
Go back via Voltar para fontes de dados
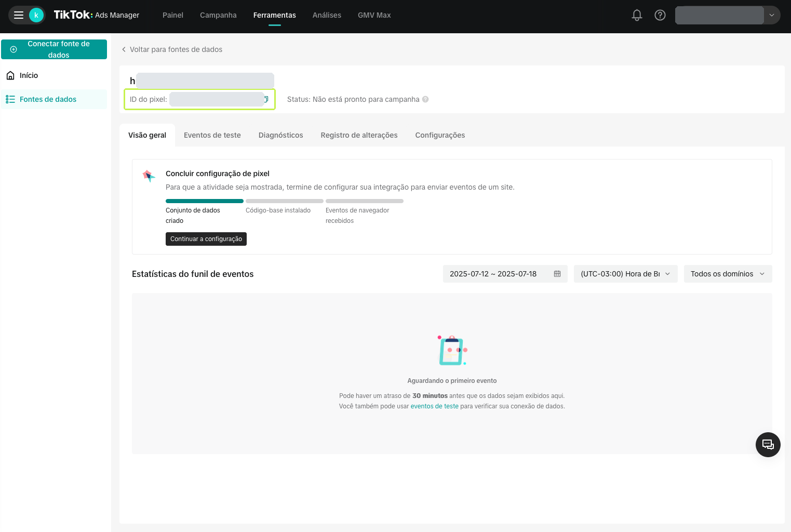[x=172, y=49]
